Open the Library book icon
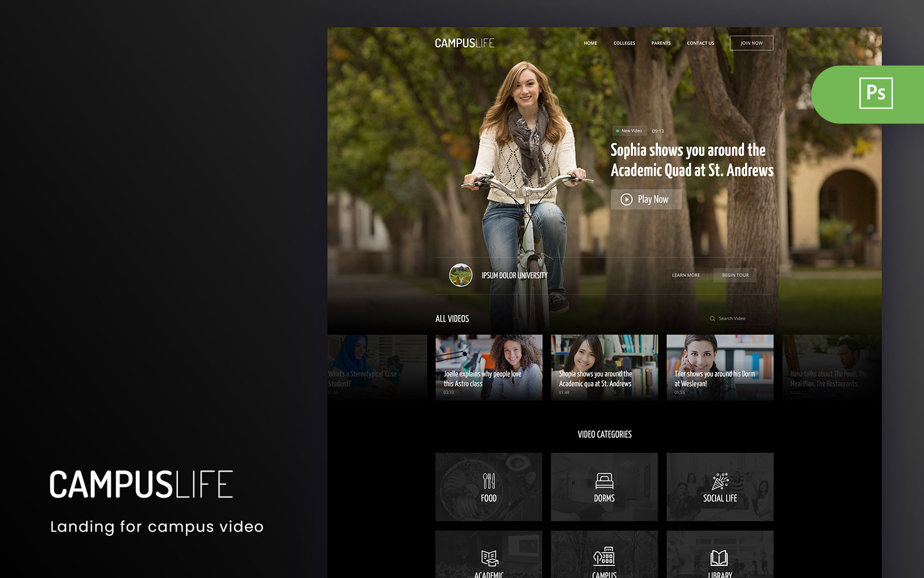924x578 pixels. click(x=719, y=558)
